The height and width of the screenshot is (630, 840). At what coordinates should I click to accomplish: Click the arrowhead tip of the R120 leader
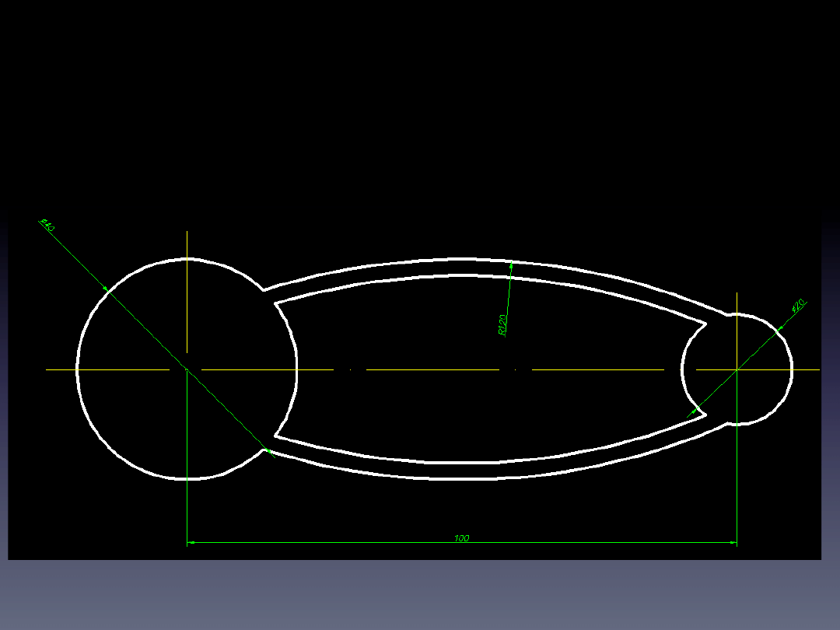tap(511, 265)
